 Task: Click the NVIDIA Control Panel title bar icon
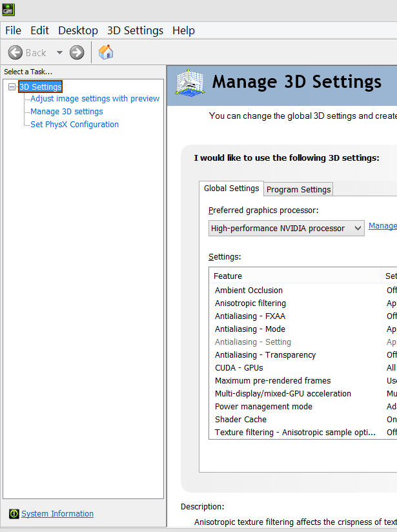click(x=8, y=10)
